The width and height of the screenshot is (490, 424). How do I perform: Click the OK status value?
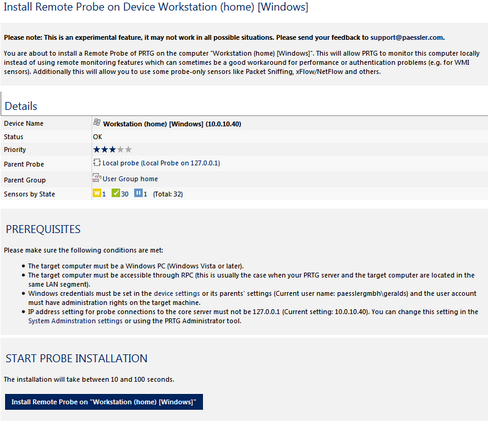coord(97,137)
